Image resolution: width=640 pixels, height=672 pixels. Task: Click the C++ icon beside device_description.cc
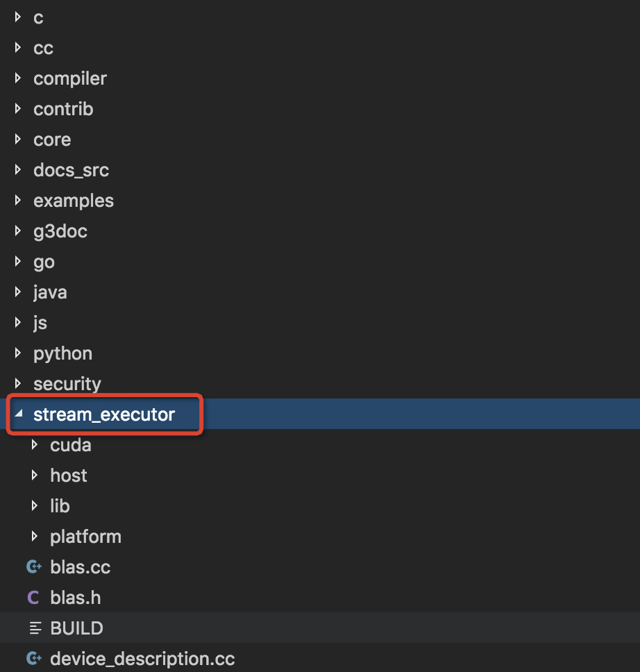point(33,659)
